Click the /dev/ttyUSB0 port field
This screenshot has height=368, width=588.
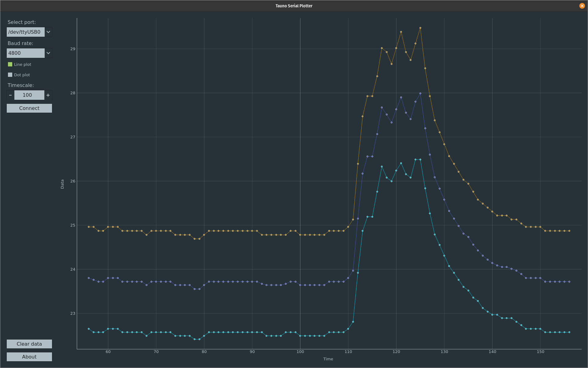point(26,32)
